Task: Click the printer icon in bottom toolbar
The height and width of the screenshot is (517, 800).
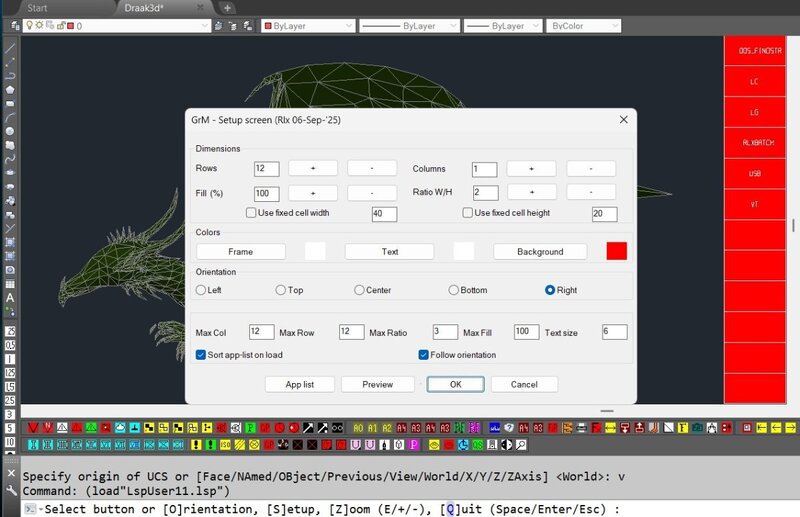Action: (581, 428)
